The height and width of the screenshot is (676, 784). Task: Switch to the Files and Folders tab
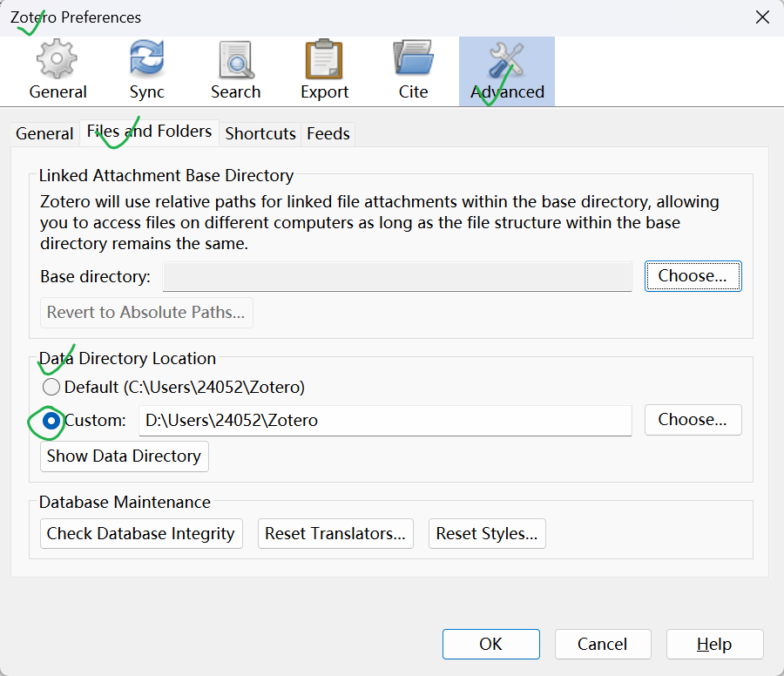(149, 132)
